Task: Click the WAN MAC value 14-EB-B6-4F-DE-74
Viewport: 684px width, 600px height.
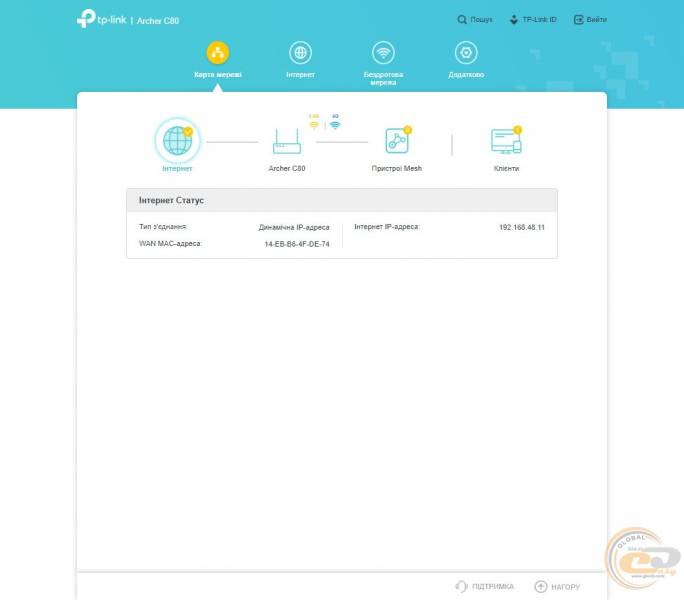Action: point(297,244)
